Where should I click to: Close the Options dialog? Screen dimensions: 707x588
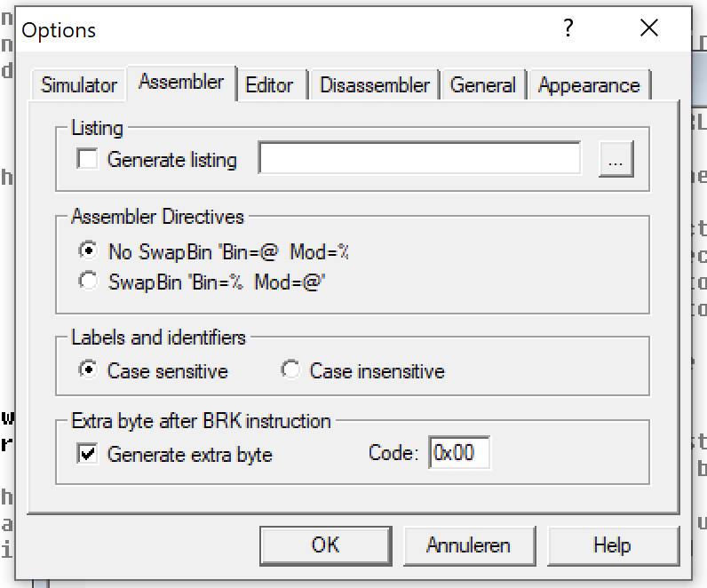(x=649, y=29)
